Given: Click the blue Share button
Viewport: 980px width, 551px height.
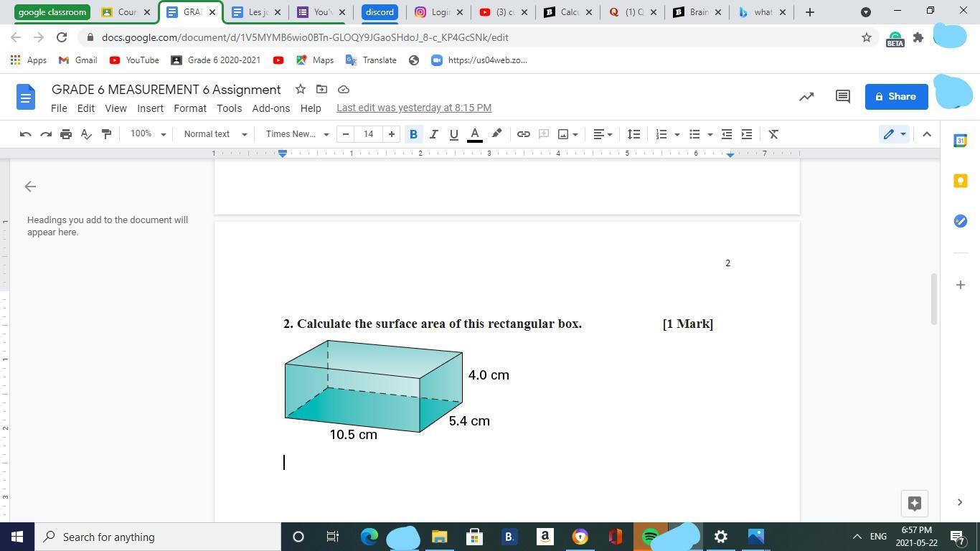Looking at the screenshot, I should [896, 96].
